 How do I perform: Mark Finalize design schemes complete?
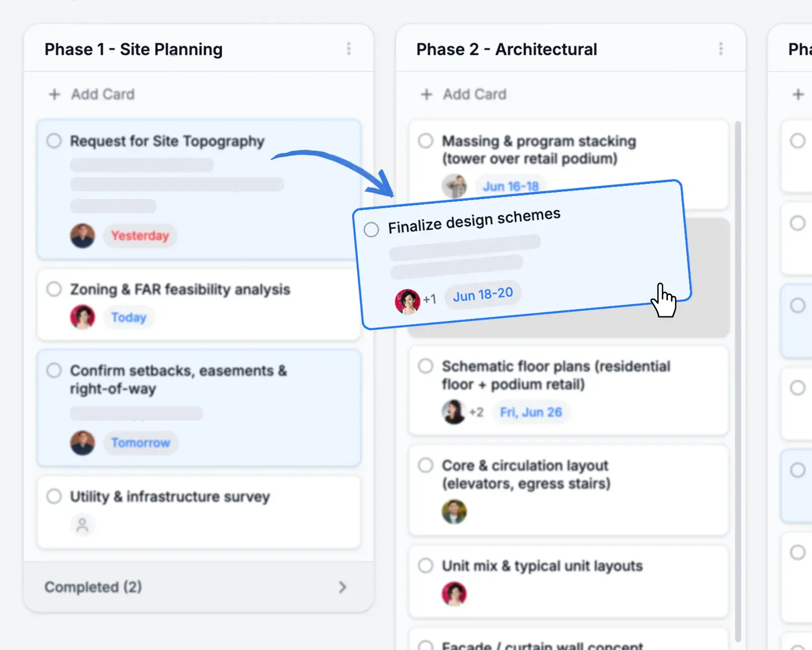tap(371, 230)
